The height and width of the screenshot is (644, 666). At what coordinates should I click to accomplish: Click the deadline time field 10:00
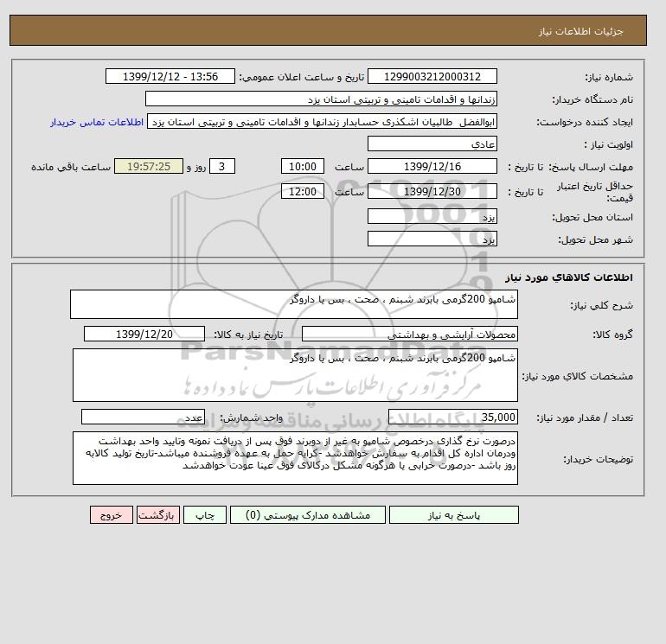click(x=303, y=167)
